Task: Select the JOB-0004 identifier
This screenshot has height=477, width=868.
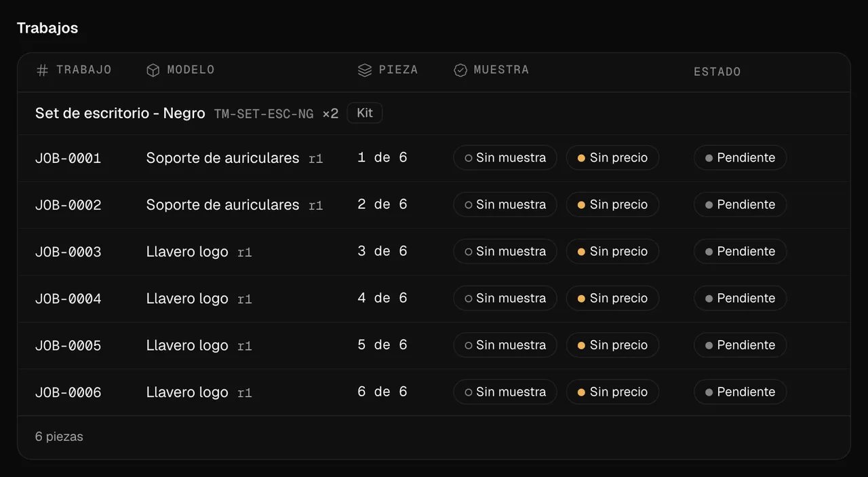Action: point(68,299)
